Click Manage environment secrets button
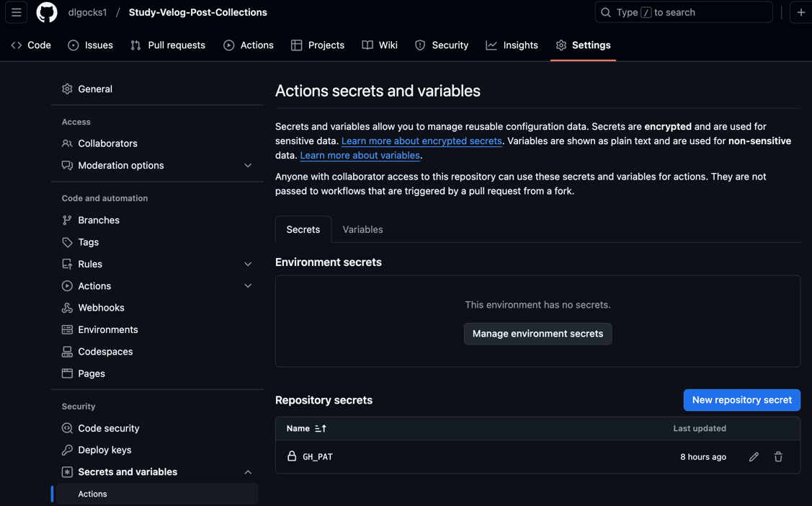The width and height of the screenshot is (812, 506). pyautogui.click(x=537, y=334)
